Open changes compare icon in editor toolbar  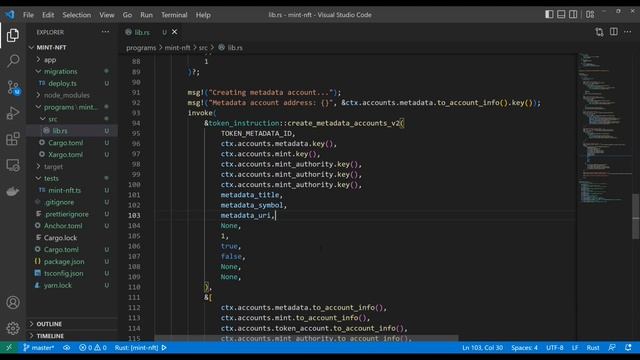click(599, 32)
